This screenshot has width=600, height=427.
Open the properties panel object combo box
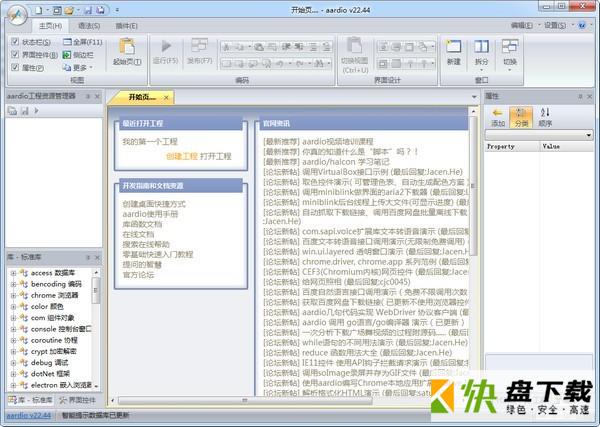tap(539, 135)
